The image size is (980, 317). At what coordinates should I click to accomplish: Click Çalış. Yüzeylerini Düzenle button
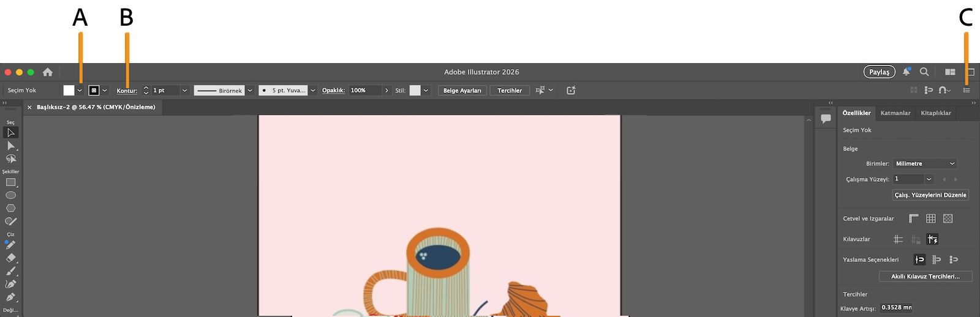pyautogui.click(x=930, y=195)
